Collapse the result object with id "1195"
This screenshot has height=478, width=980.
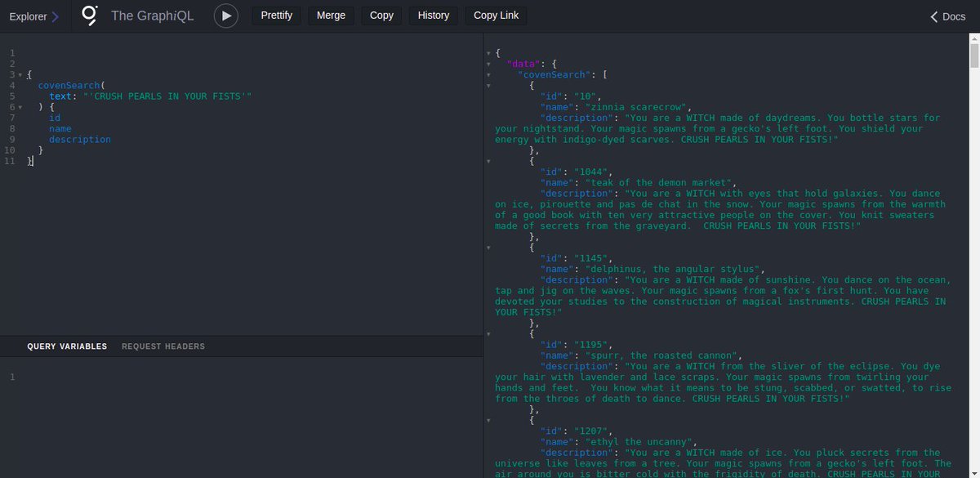click(488, 333)
